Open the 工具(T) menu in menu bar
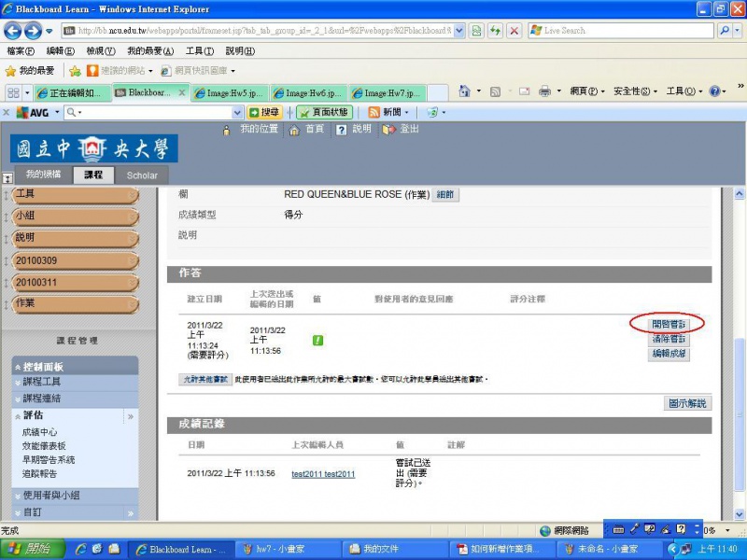The image size is (747, 560). pos(200,50)
